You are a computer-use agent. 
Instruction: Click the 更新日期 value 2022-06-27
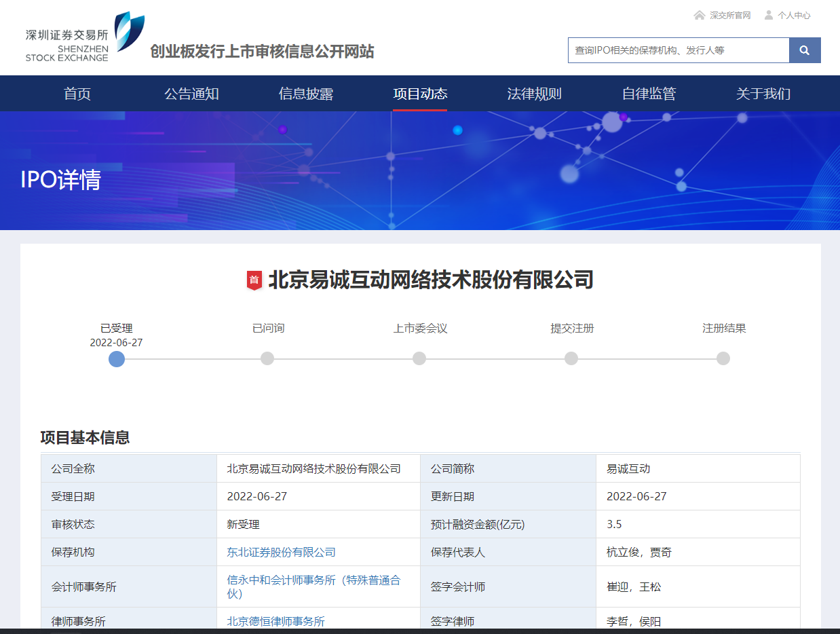636,496
